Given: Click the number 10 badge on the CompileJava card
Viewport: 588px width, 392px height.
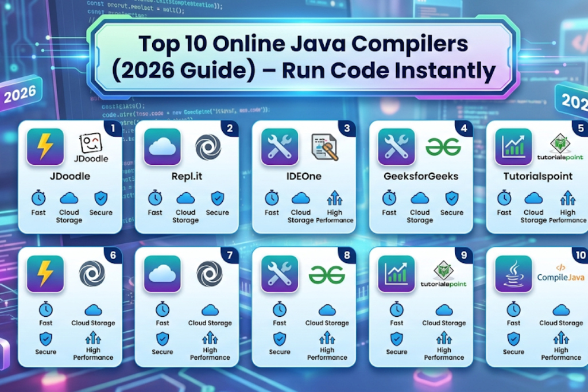Looking at the screenshot, I should pyautogui.click(x=580, y=255).
